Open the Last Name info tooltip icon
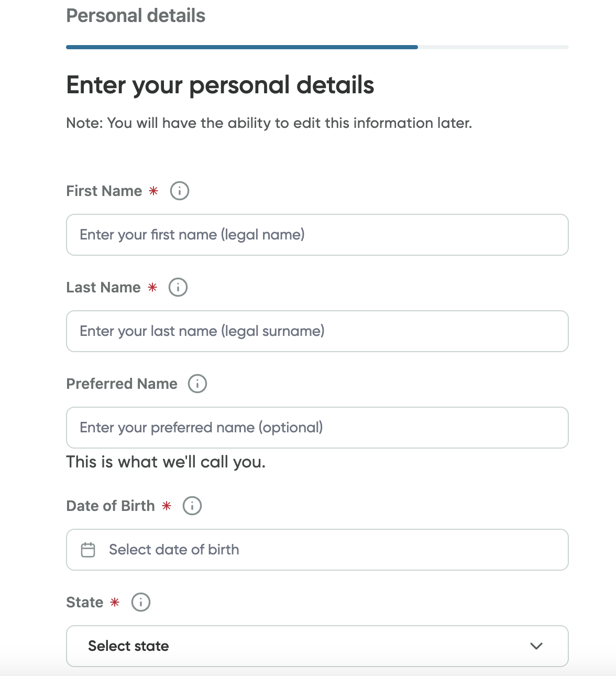Viewport: 616px width, 676px height. tap(178, 287)
